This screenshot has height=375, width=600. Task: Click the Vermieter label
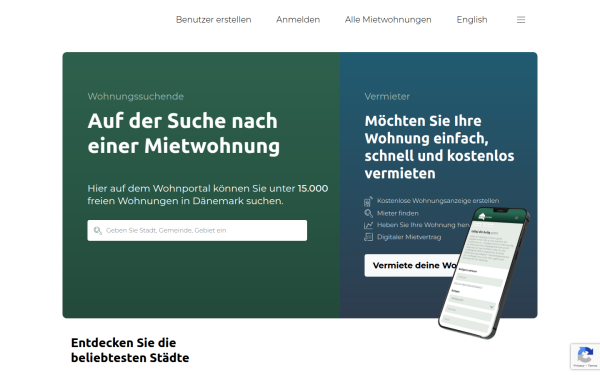pos(387,96)
